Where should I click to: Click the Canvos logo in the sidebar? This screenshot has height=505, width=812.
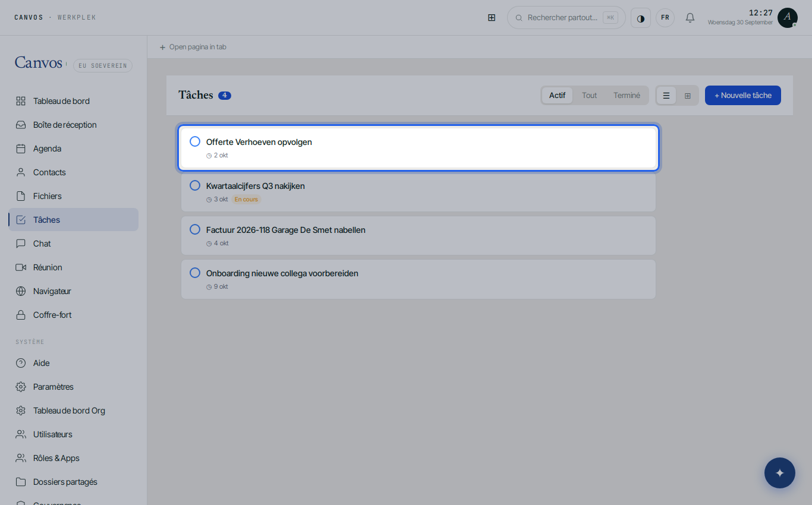(x=39, y=63)
